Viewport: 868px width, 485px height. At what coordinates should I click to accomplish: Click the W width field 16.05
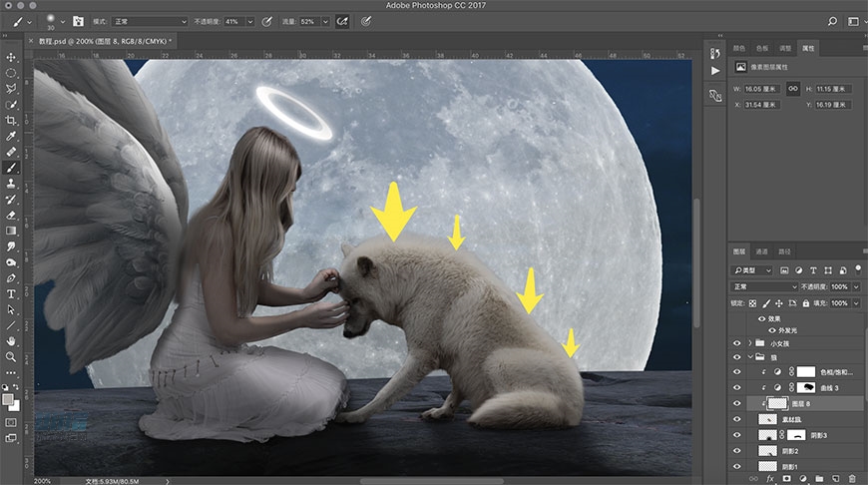(x=761, y=89)
